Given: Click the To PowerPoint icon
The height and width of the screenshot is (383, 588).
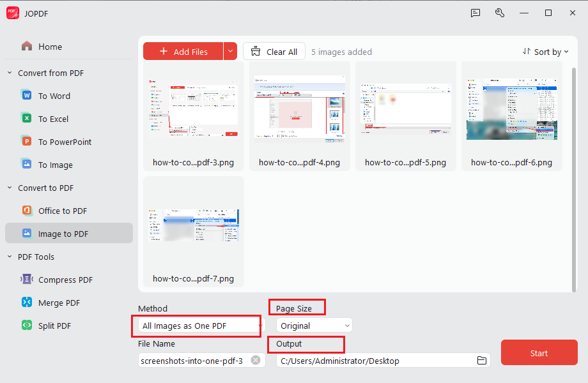Looking at the screenshot, I should click(x=27, y=142).
